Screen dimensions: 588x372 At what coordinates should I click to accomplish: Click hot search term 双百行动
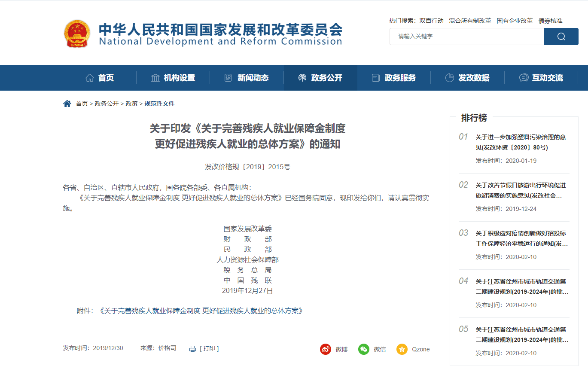(x=431, y=21)
